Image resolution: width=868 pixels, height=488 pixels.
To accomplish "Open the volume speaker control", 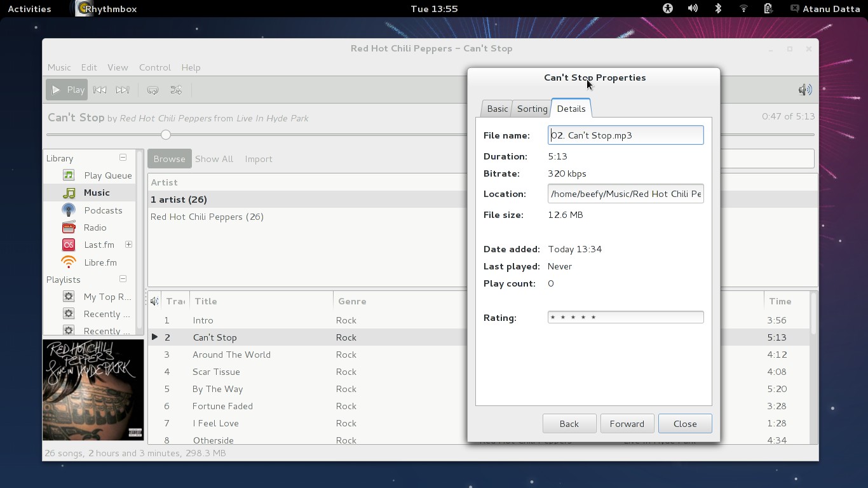I will click(804, 90).
